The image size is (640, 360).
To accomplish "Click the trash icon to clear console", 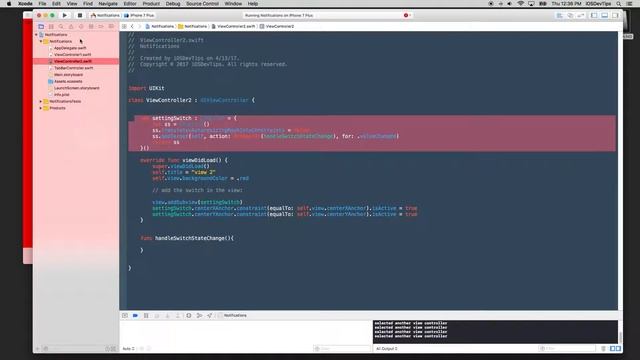I will (603, 349).
